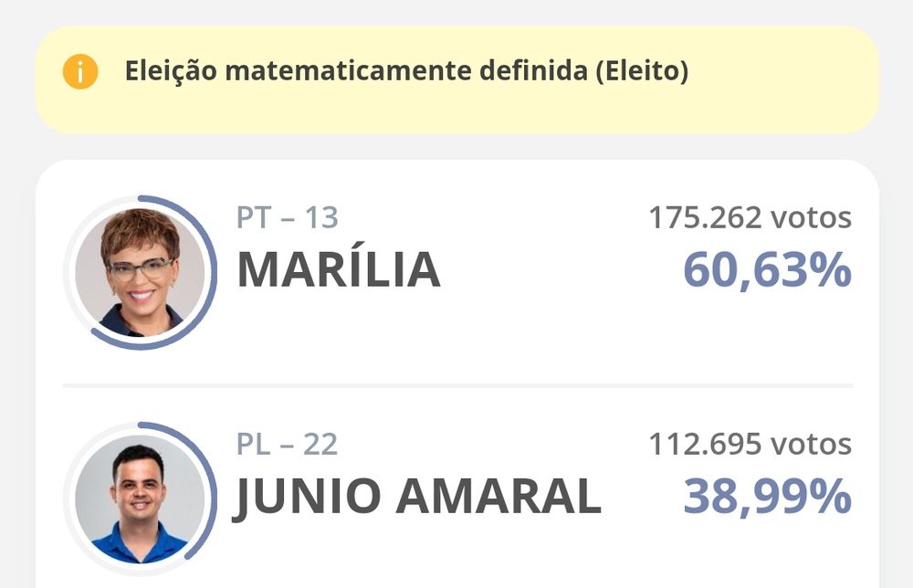Click the number 22 beside PL
The image size is (913, 588).
[320, 444]
